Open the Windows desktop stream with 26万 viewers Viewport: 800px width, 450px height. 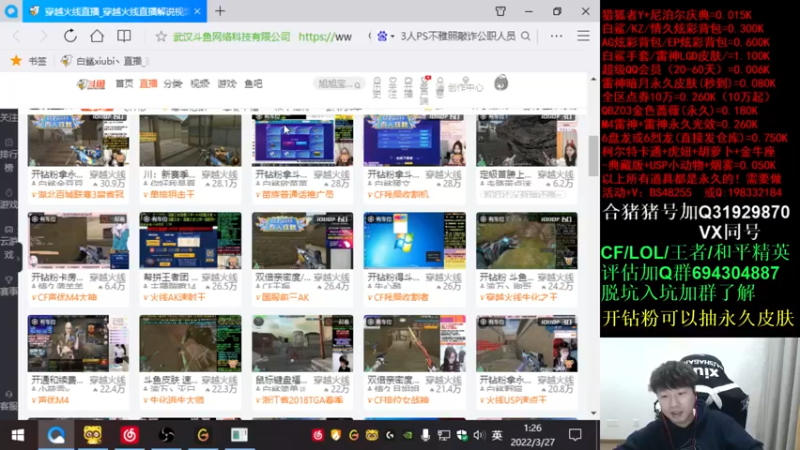(x=415, y=241)
